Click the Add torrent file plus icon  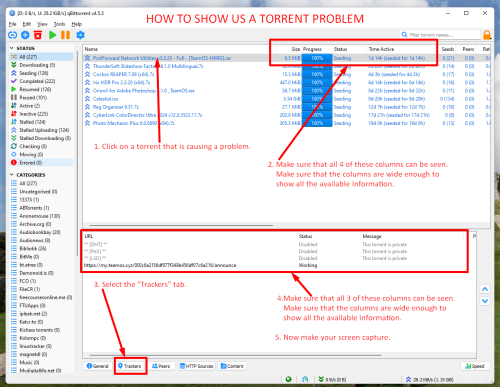pos(25,35)
